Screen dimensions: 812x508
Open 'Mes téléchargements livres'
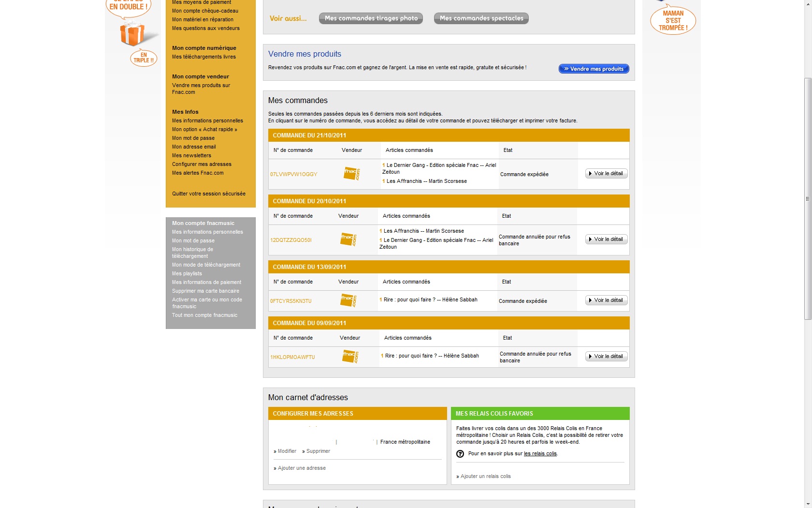coord(204,57)
